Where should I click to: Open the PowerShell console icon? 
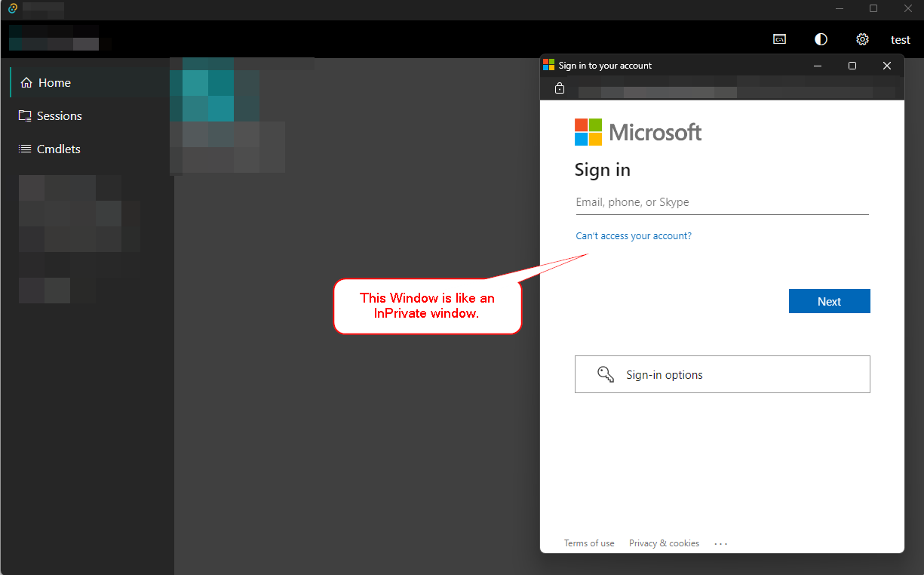click(x=780, y=38)
